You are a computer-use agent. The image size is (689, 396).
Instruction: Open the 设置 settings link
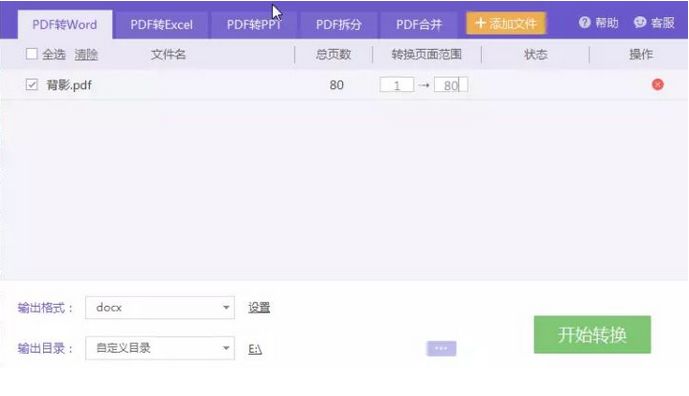[259, 308]
